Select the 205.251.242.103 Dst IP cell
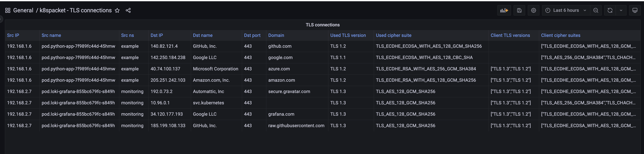The width and height of the screenshot is (644, 154). tap(170, 80)
